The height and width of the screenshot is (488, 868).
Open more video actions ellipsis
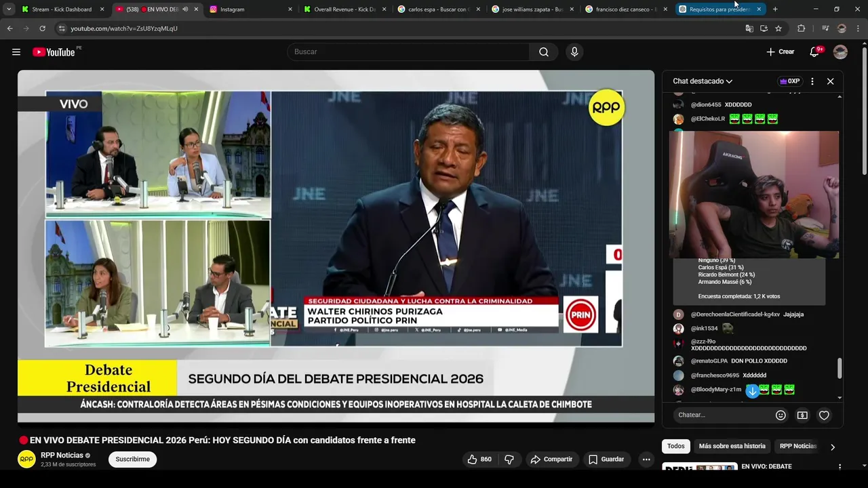[x=646, y=460]
